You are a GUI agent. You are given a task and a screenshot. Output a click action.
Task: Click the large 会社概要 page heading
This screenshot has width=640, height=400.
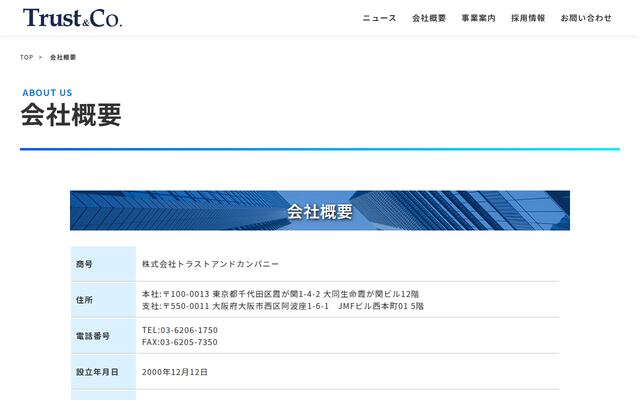coord(71,115)
